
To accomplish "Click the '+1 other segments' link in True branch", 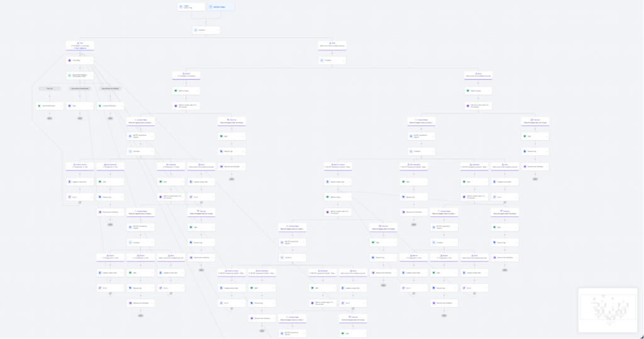I will pyautogui.click(x=80, y=48).
